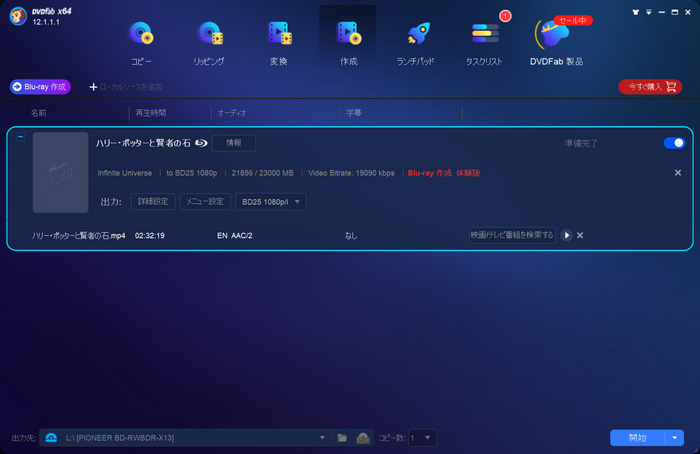Click title ハリー・ポッターと賢者の石
700x454 pixels.
(x=143, y=143)
